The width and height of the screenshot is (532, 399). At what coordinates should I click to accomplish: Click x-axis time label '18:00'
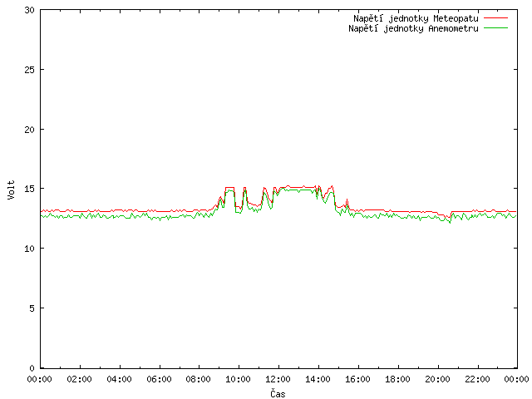[397, 379]
